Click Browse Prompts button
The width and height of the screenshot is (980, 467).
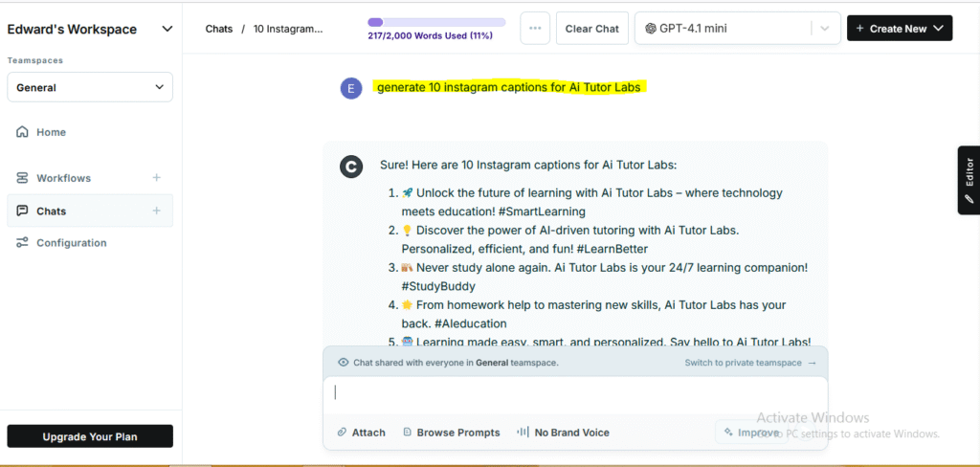pos(452,432)
